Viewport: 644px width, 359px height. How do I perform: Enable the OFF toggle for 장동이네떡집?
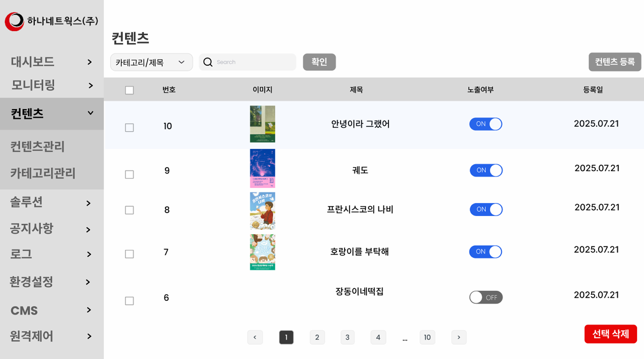point(486,297)
